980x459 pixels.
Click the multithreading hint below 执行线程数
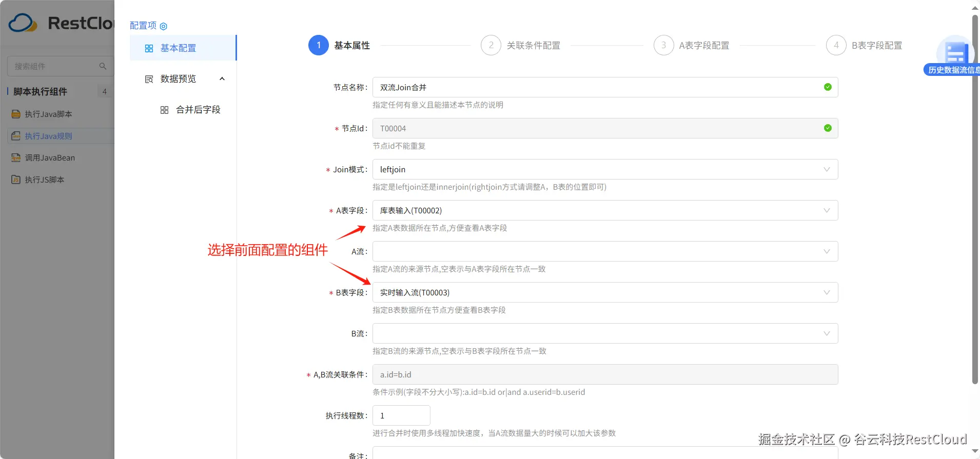494,433
